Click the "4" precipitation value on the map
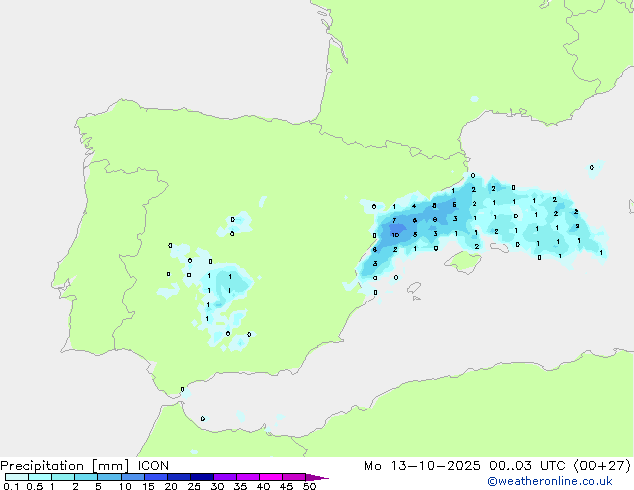This screenshot has height=490, width=634. [x=414, y=206]
